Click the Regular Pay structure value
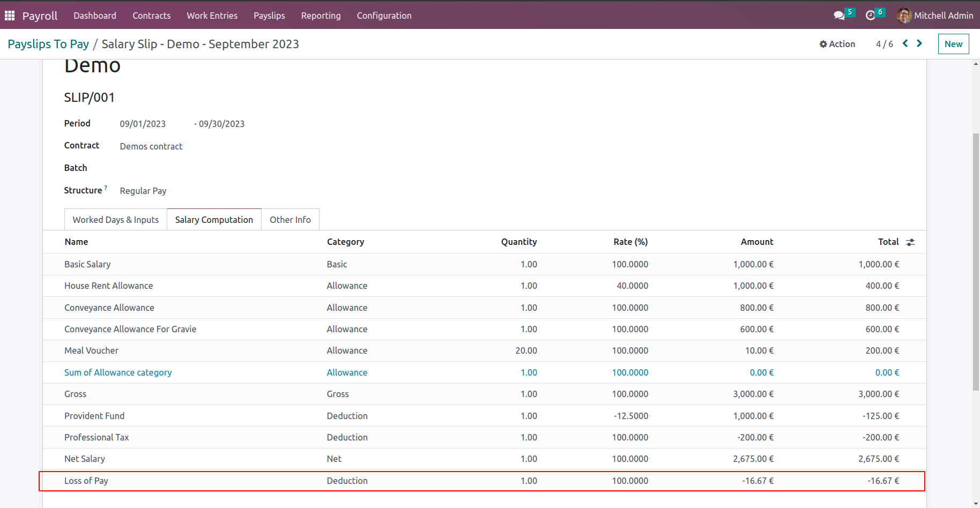This screenshot has height=508, width=980. point(143,191)
